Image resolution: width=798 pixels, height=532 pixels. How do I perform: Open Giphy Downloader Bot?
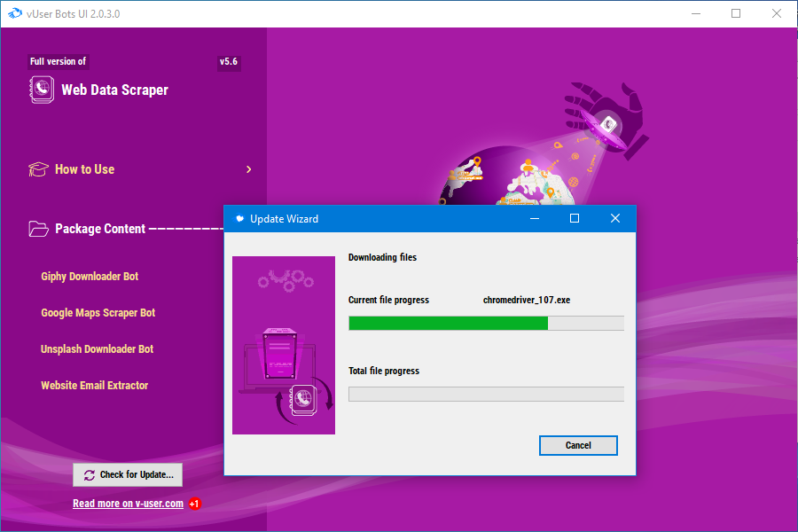click(90, 277)
